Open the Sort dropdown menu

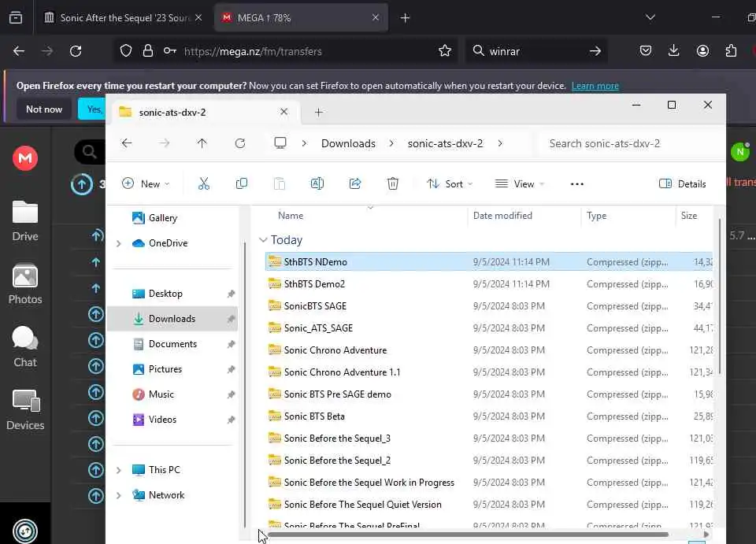450,183
